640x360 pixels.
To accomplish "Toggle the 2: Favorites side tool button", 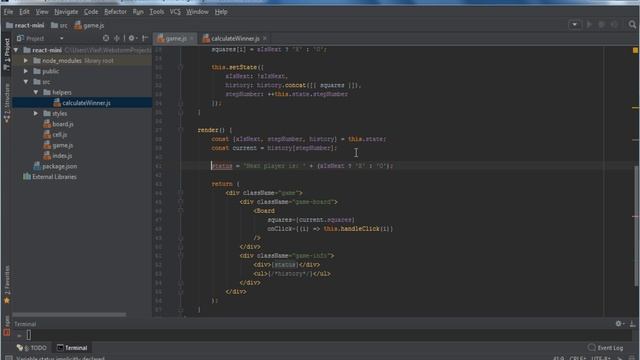I will [x=7, y=284].
